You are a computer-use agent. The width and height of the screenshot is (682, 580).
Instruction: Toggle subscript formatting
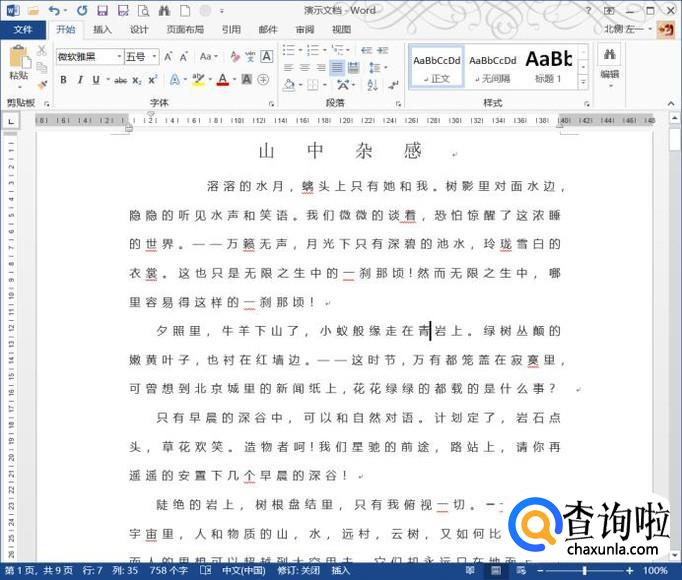(x=138, y=80)
